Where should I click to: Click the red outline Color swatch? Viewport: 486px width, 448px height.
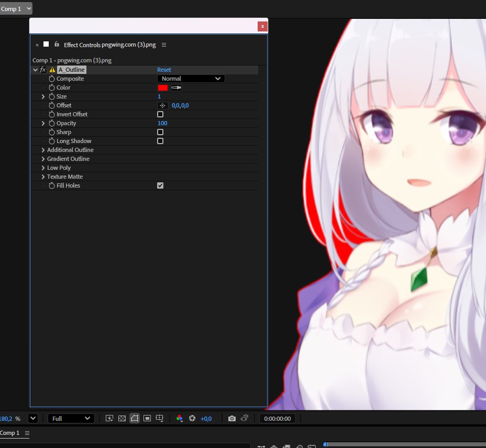pos(163,88)
